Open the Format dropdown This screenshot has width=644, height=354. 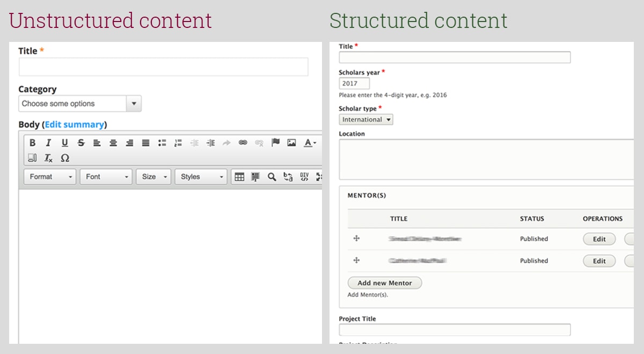click(x=49, y=176)
